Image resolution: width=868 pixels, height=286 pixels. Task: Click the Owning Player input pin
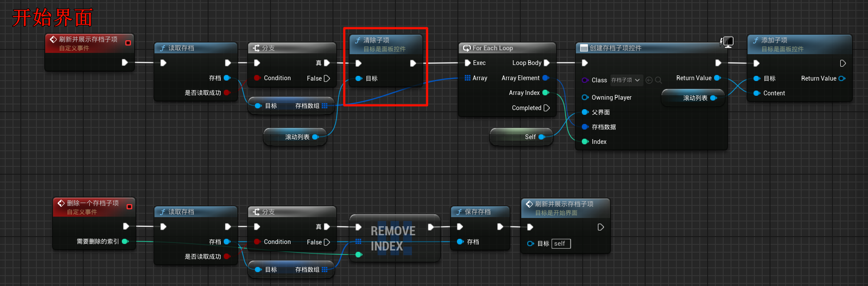click(x=585, y=97)
